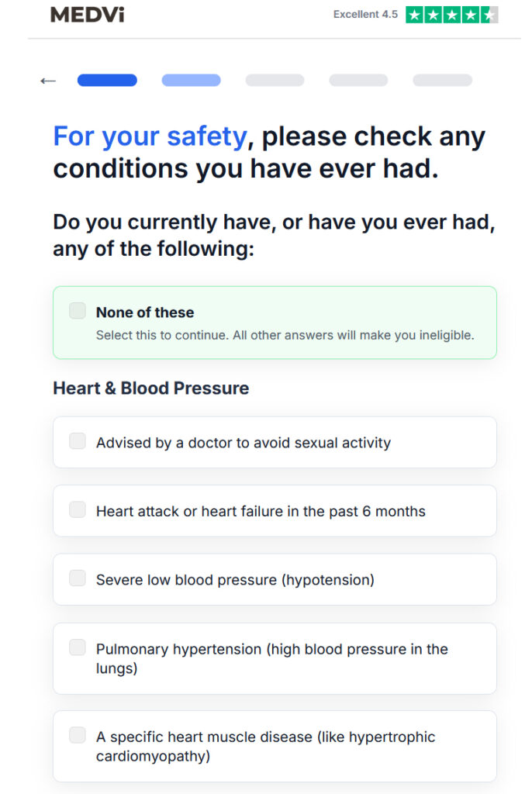Select the Pulmonary hypertension option card
This screenshot has height=794, width=532.
point(275,658)
